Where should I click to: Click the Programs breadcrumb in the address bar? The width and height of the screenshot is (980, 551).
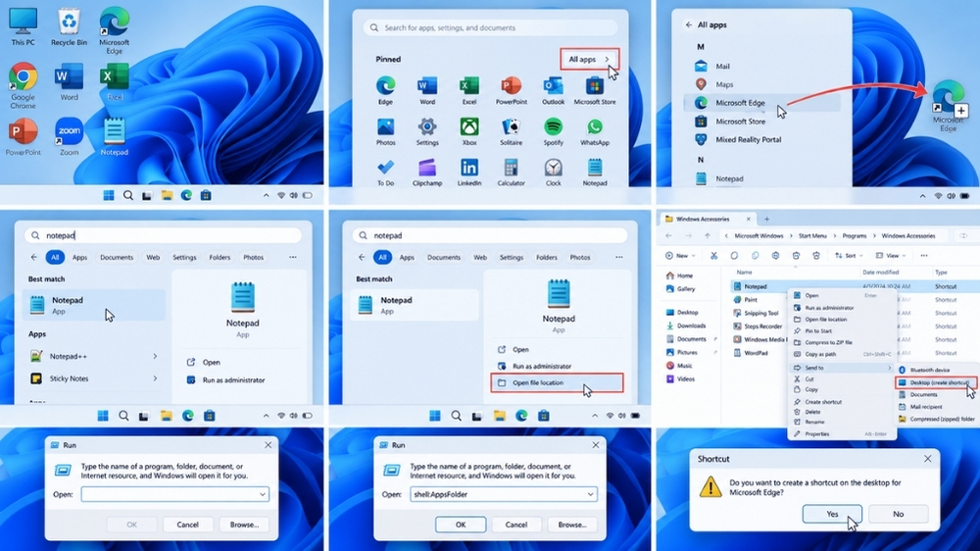tap(854, 235)
